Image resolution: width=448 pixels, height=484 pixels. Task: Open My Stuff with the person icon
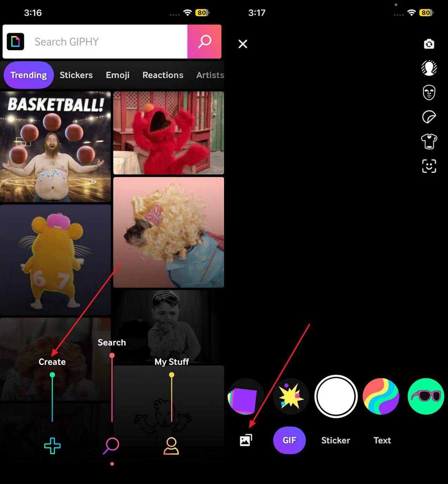click(x=172, y=446)
